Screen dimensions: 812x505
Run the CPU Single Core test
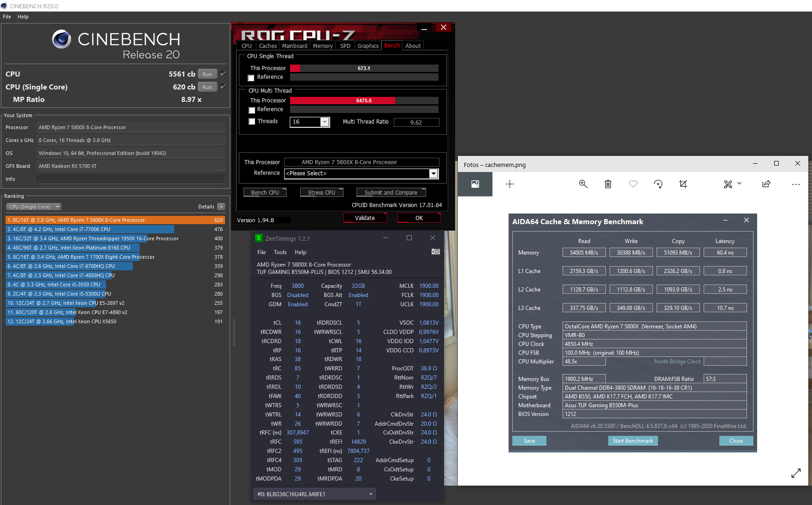(x=207, y=87)
